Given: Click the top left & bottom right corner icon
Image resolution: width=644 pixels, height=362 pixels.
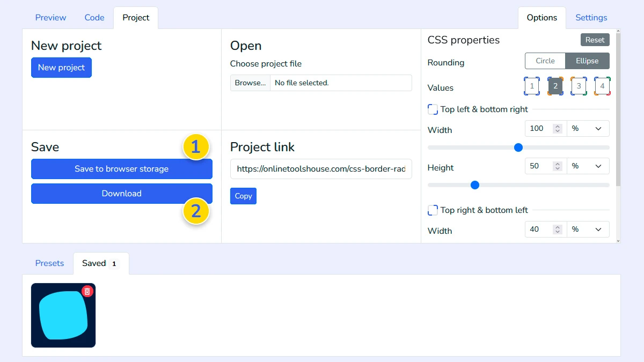Looking at the screenshot, I should [x=433, y=109].
